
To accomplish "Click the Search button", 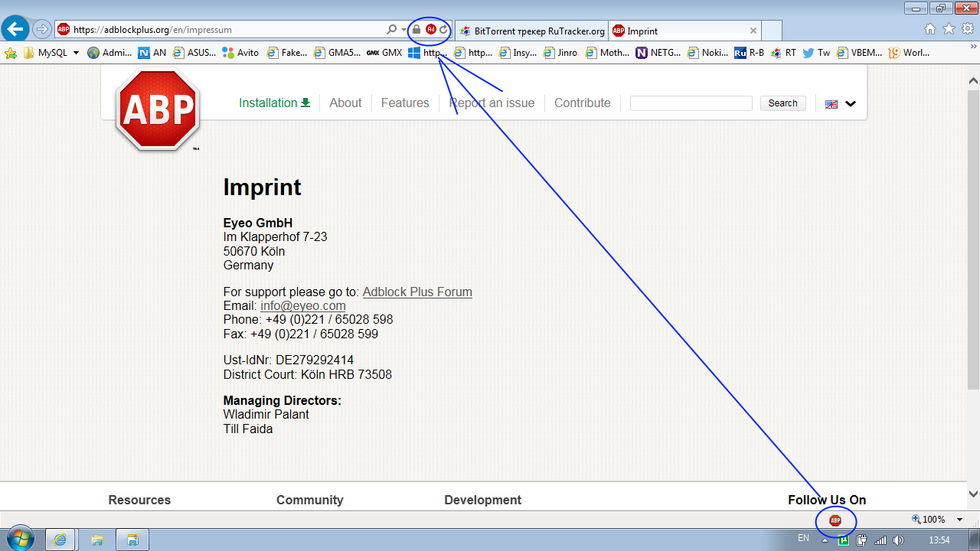I will tap(782, 103).
